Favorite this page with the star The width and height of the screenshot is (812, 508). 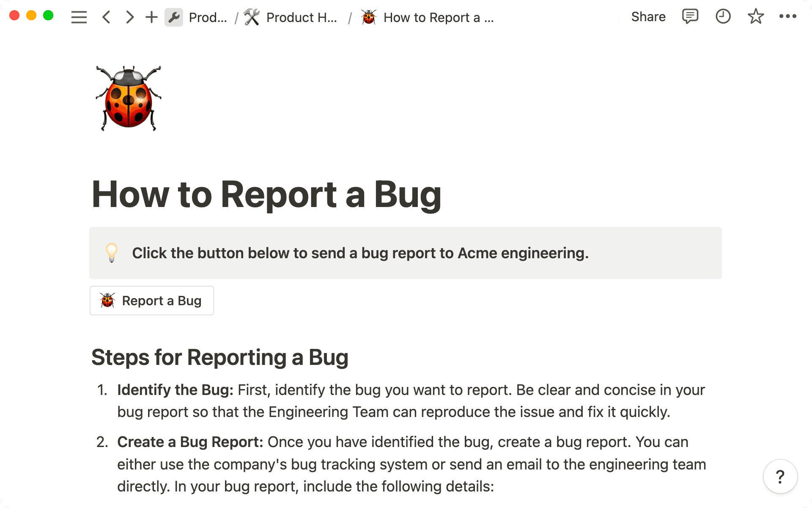pyautogui.click(x=755, y=17)
